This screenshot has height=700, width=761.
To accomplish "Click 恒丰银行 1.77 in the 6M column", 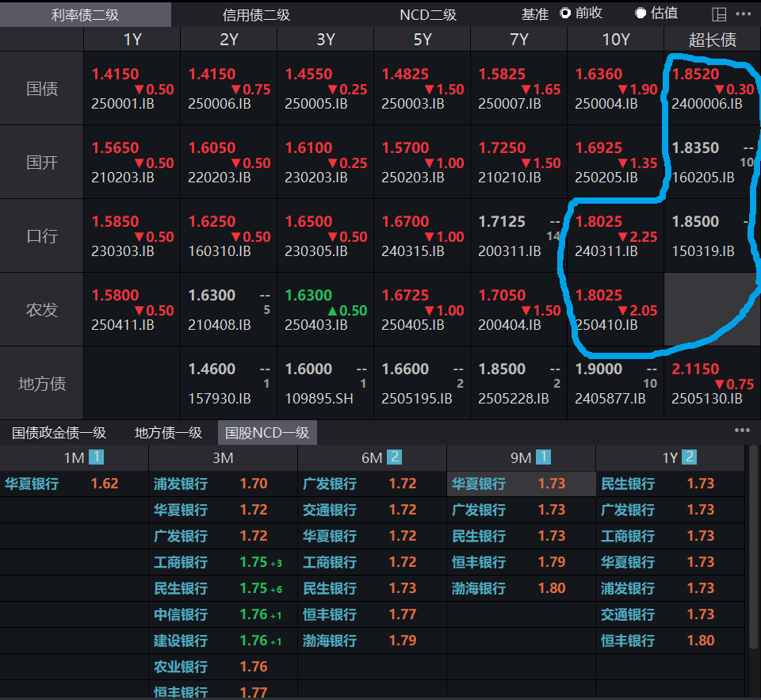I will click(372, 614).
